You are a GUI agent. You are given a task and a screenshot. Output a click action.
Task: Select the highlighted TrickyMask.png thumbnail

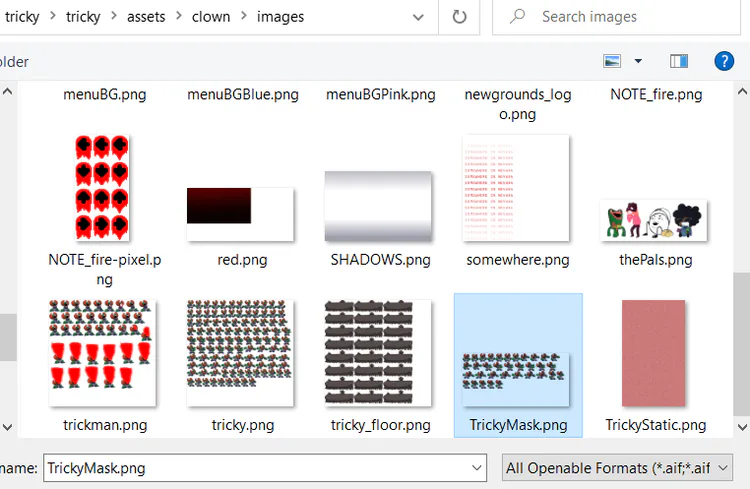(x=516, y=379)
